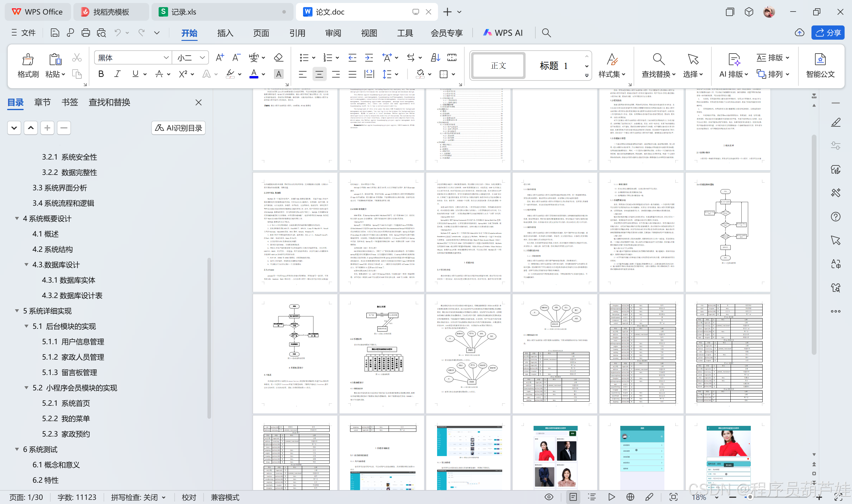Decrease font size with the A- icon
The height and width of the screenshot is (504, 852).
pos(236,57)
